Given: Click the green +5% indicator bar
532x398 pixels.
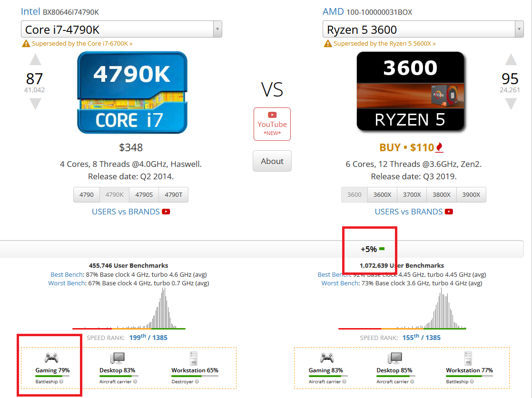Looking at the screenshot, I should [381, 249].
